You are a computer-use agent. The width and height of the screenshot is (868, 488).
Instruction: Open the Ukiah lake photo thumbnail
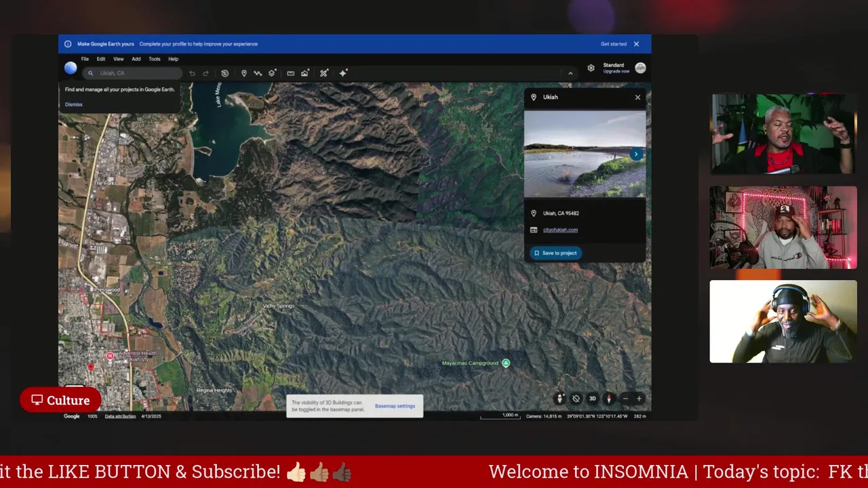point(585,155)
